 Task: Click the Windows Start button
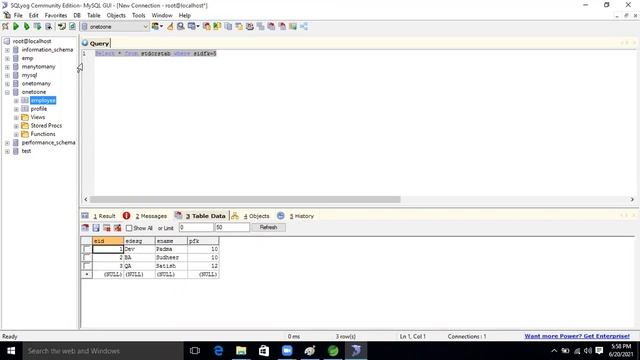coord(11,351)
